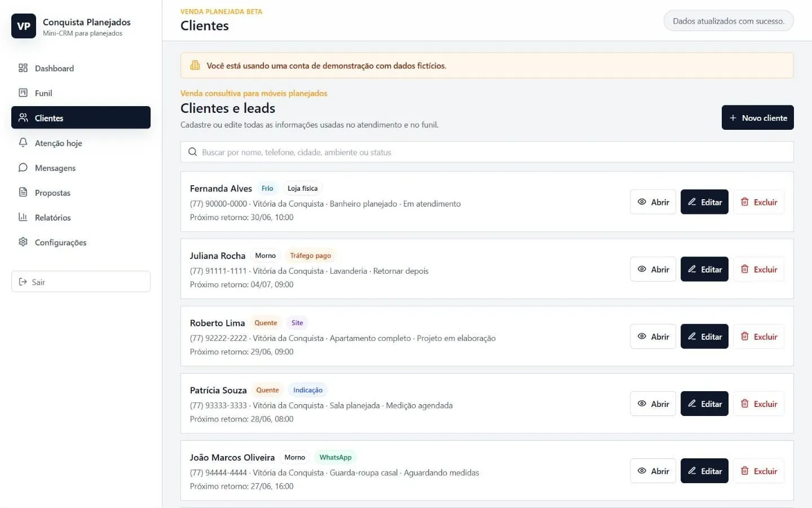Select the Patrícia Souza client name
The width and height of the screenshot is (812, 508).
pos(218,390)
